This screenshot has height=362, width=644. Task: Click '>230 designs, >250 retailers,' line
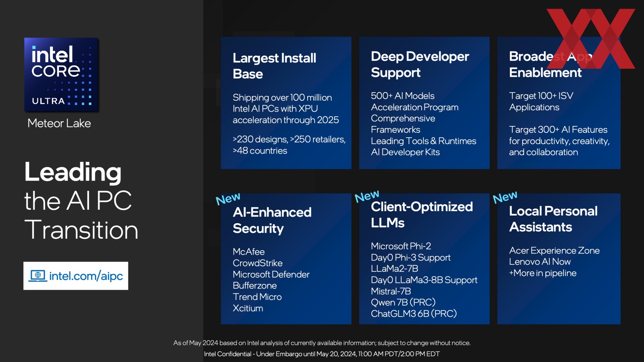coord(289,139)
